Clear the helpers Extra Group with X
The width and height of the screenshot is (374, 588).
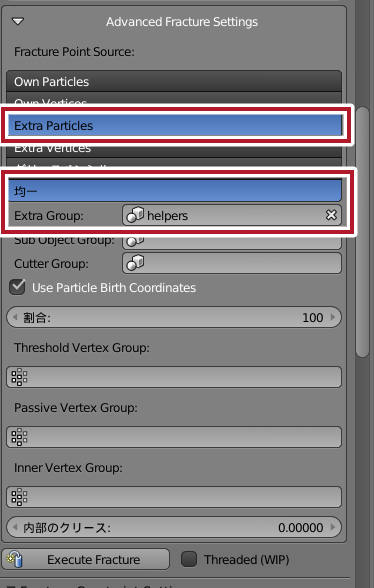tap(331, 215)
